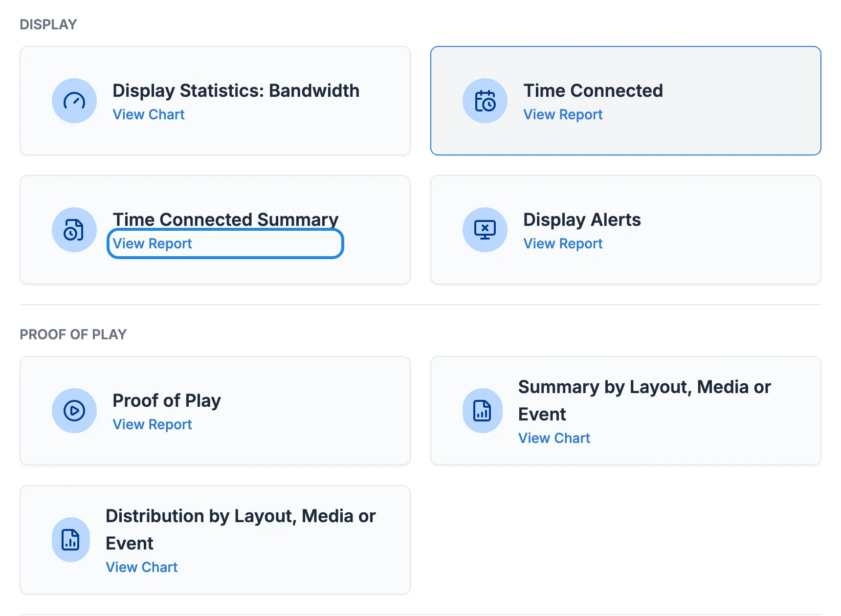The image size is (841, 616).
Task: Select Distribution by Layout, Media or Event title
Action: [x=241, y=529]
